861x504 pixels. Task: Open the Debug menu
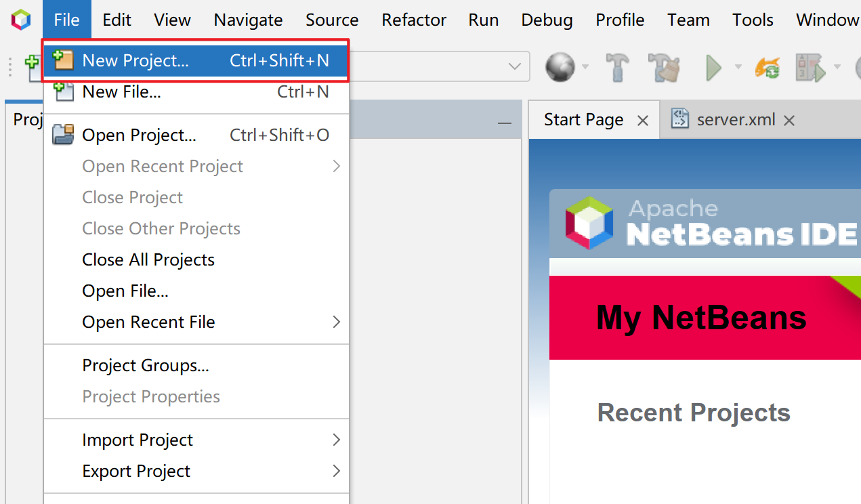[x=547, y=20]
